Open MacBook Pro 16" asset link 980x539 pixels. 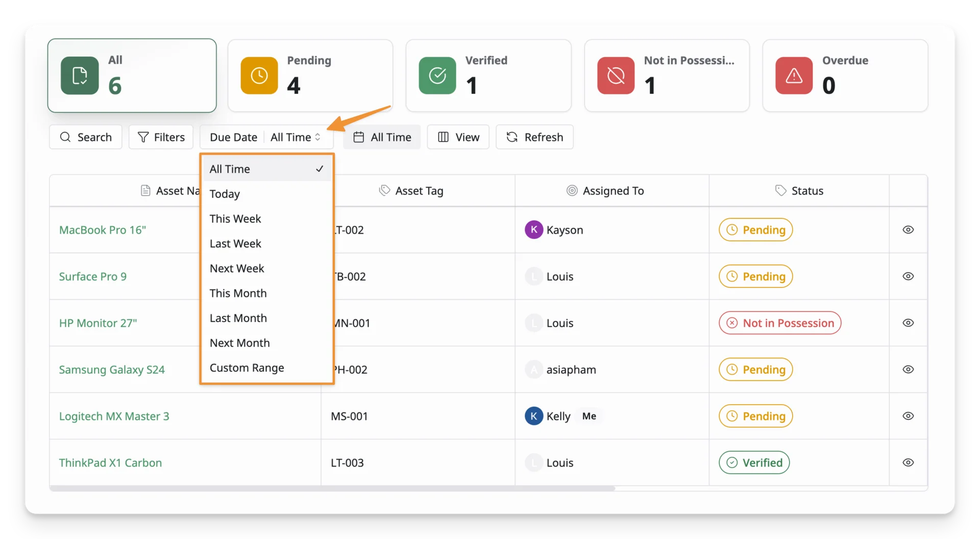(x=103, y=230)
